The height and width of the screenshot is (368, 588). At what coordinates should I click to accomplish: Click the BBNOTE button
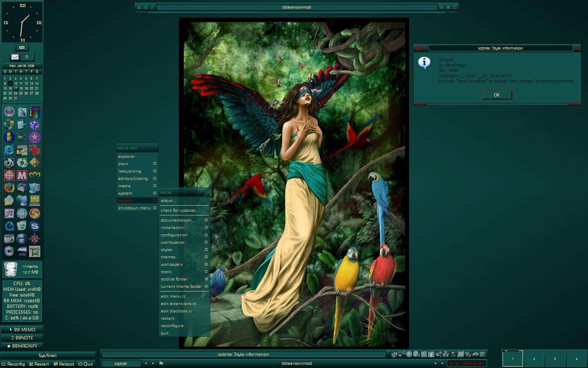click(22, 338)
